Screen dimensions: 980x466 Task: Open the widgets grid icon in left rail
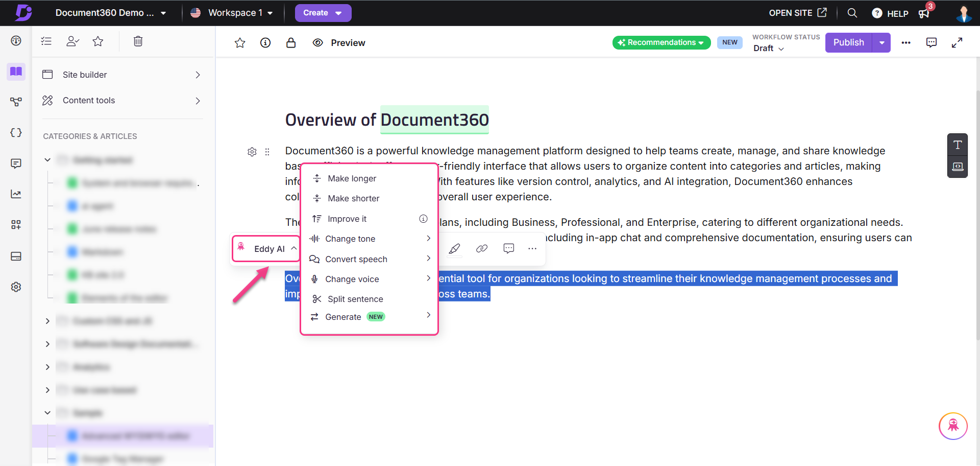(16, 225)
